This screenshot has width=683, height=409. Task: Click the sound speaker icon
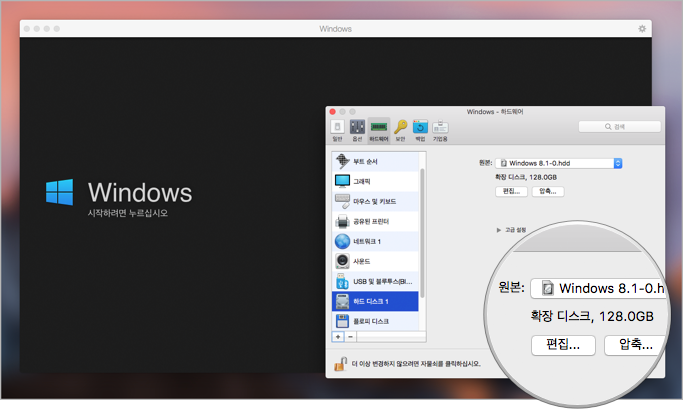pos(342,261)
